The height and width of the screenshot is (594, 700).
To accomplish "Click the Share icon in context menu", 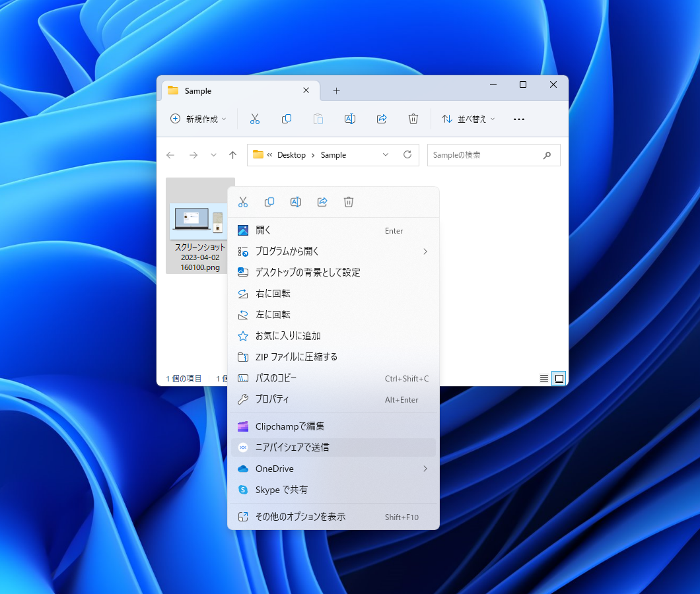I will [x=322, y=202].
